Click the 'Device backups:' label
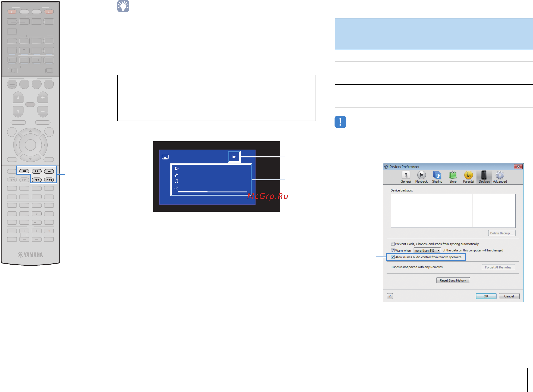The image size is (533, 392). point(402,190)
